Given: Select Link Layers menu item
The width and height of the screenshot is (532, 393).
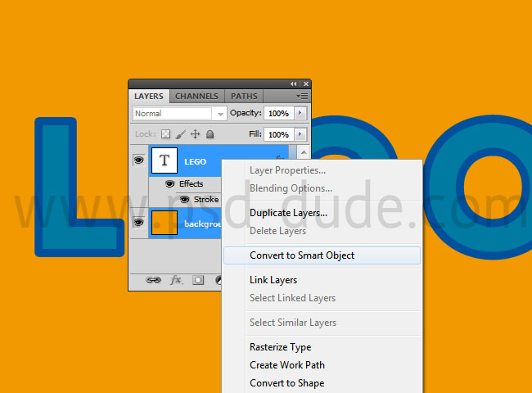Looking at the screenshot, I should click(x=322, y=280).
